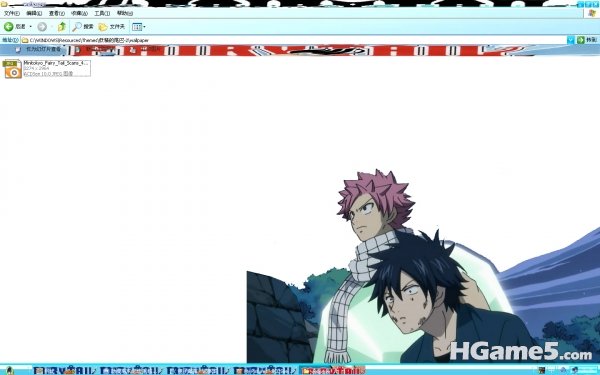Select file name Minitokyo_Fairy_Tail_Scans_4...
Viewport: 600px width, 375px height.
56,63
